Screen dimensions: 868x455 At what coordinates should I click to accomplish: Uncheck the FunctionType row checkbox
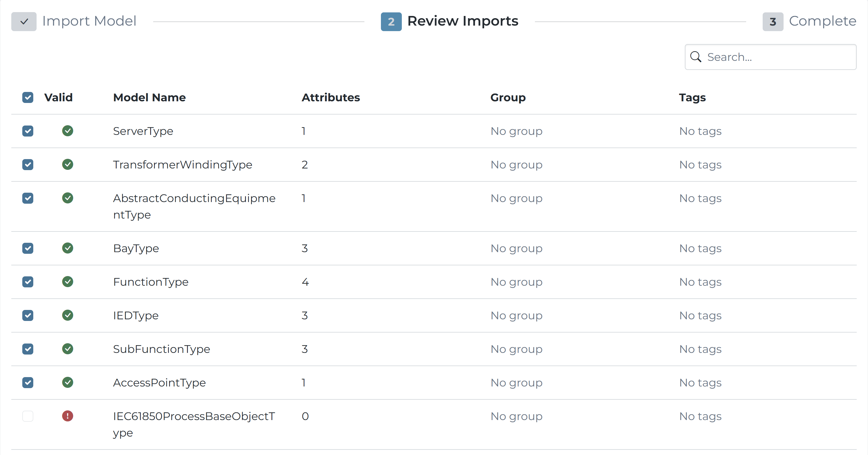pyautogui.click(x=28, y=282)
